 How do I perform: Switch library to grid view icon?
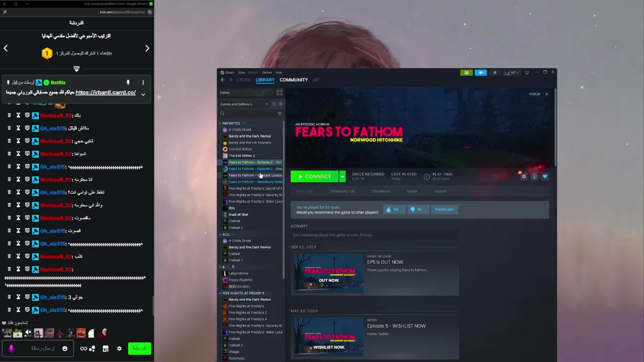click(280, 93)
